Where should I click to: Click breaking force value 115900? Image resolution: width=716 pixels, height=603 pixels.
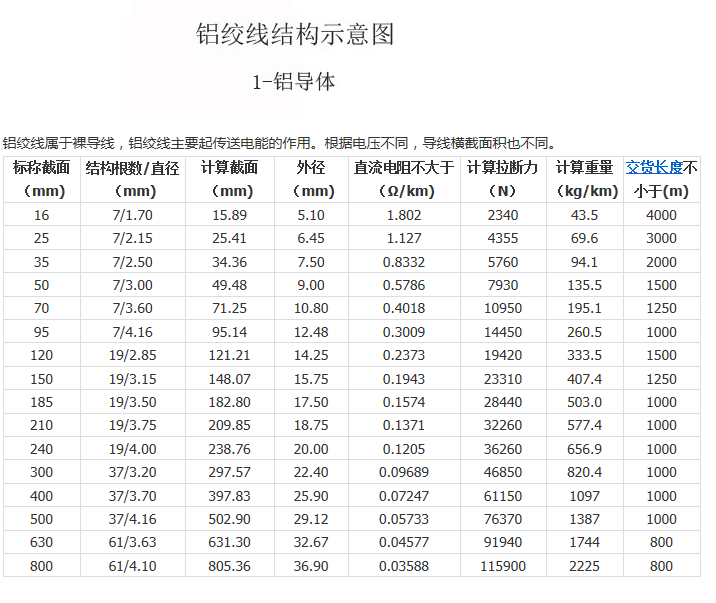pos(503,566)
